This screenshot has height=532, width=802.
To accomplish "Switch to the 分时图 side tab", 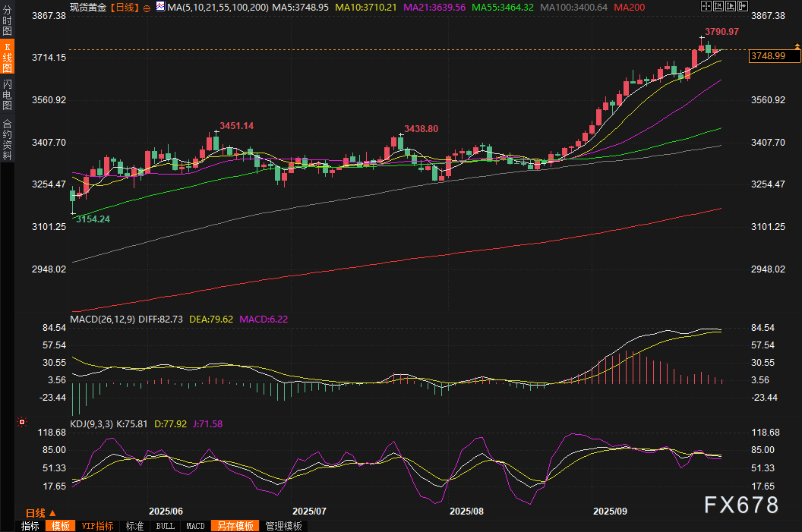I will tap(7, 24).
